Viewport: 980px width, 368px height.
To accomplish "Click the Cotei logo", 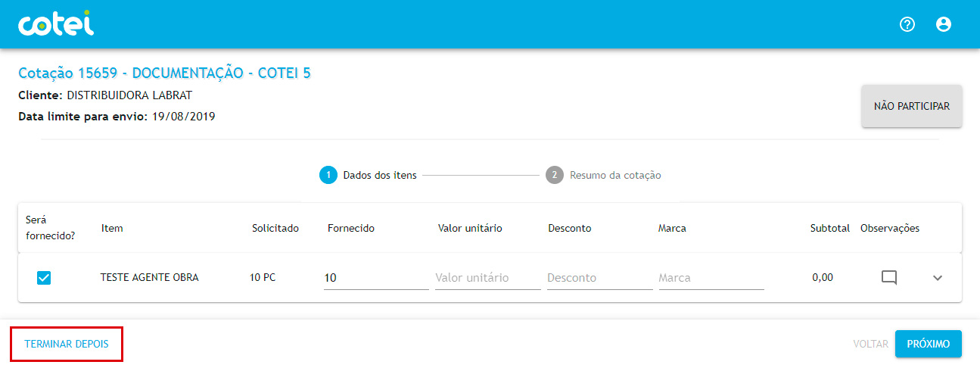I will coord(56,24).
